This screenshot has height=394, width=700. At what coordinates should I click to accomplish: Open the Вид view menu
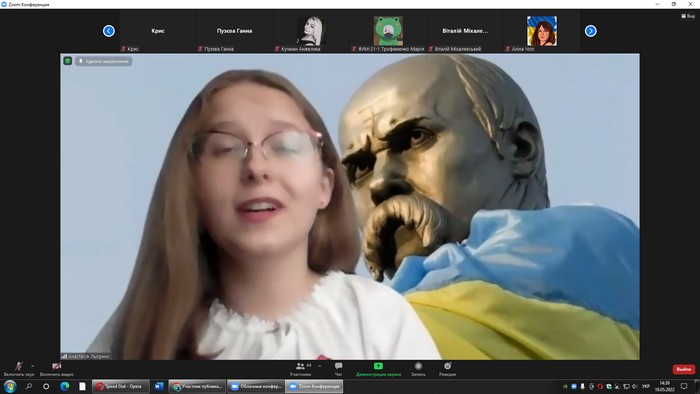click(x=688, y=16)
